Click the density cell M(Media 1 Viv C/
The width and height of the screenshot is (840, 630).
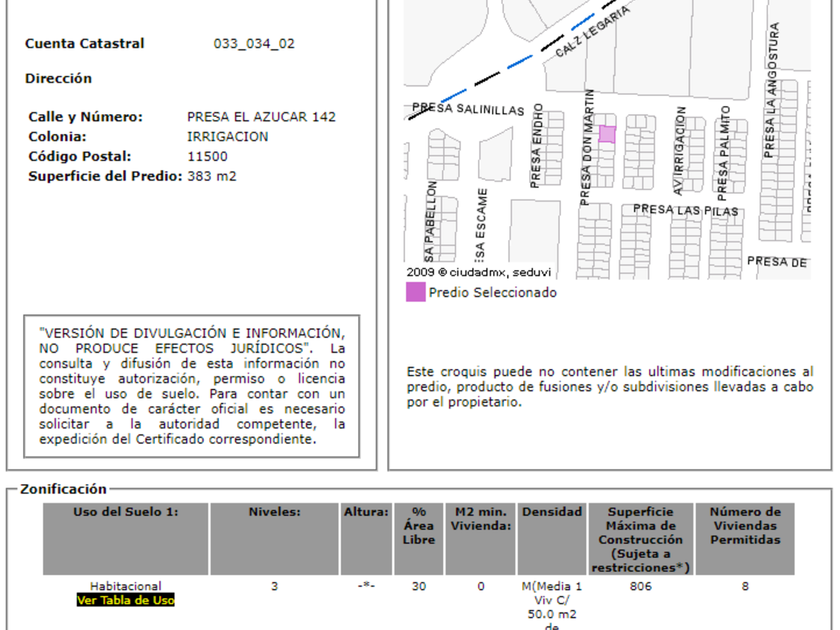552,605
